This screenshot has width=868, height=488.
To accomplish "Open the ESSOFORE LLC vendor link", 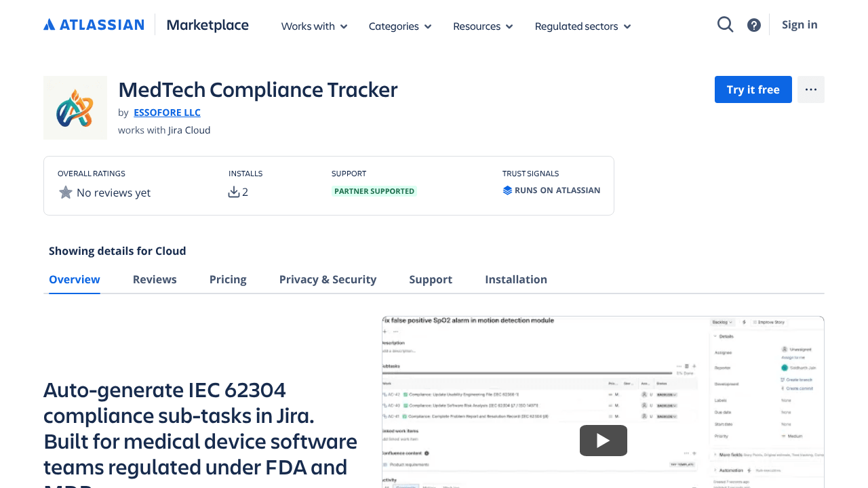I will (167, 113).
